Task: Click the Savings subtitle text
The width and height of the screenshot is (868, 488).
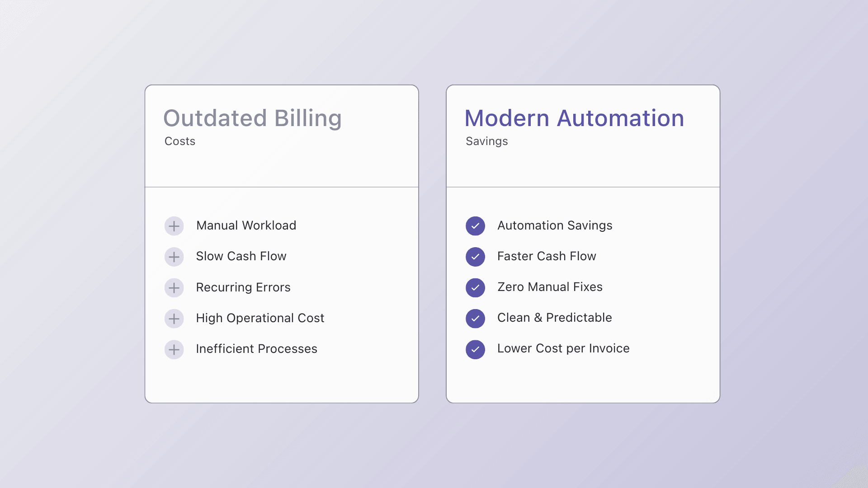Action: pyautogui.click(x=486, y=141)
